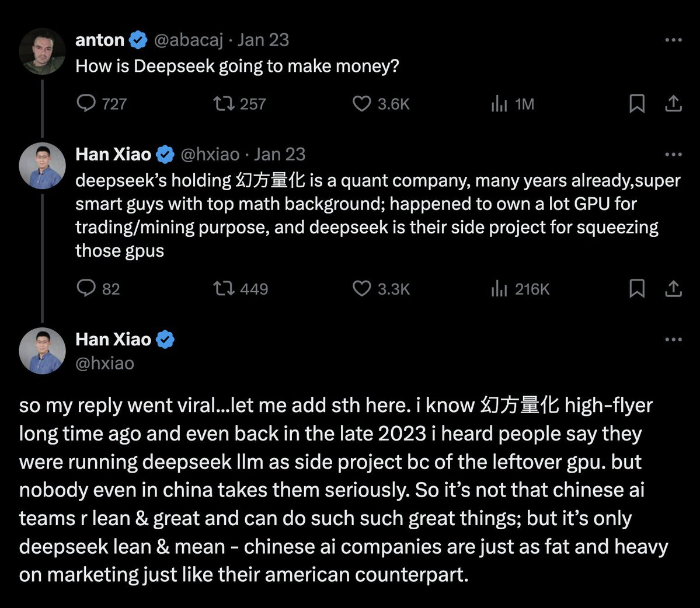Bookmark anton's tweet
Image resolution: width=700 pixels, height=608 pixels.
[x=637, y=104]
